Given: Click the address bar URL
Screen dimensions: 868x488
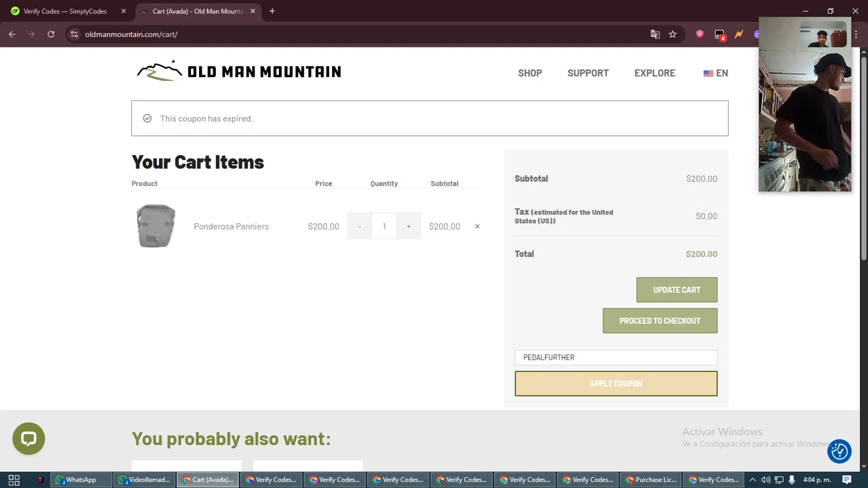Looking at the screenshot, I should pyautogui.click(x=131, y=34).
